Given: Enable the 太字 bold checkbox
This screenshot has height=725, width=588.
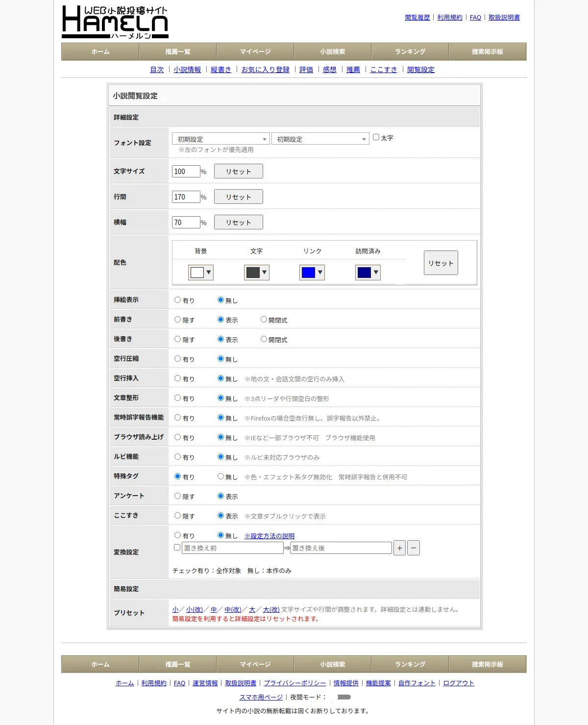Looking at the screenshot, I should [376, 137].
